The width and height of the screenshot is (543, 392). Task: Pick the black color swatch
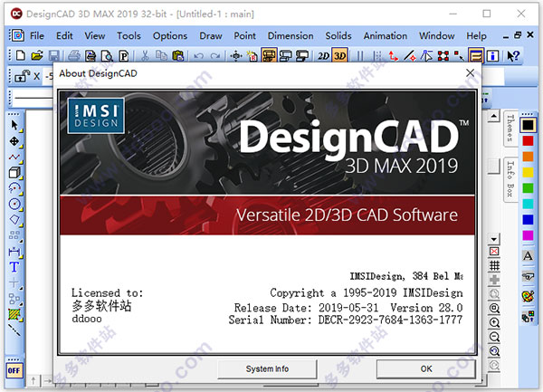coord(528,125)
